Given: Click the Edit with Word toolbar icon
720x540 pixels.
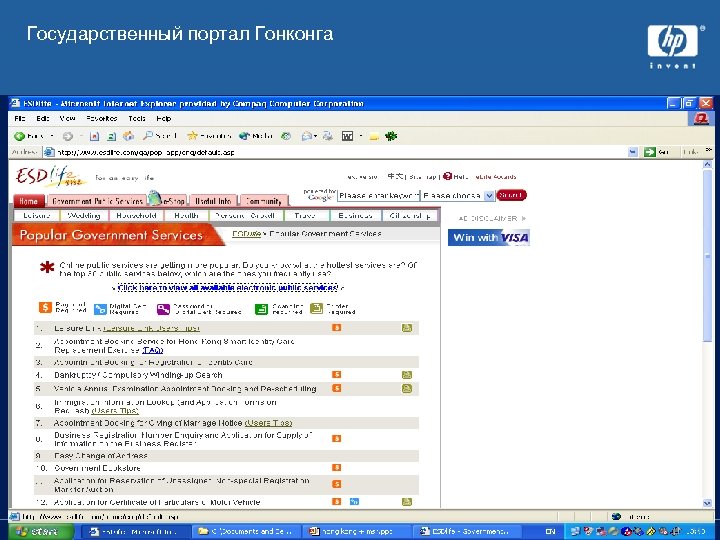Looking at the screenshot, I should (x=348, y=136).
